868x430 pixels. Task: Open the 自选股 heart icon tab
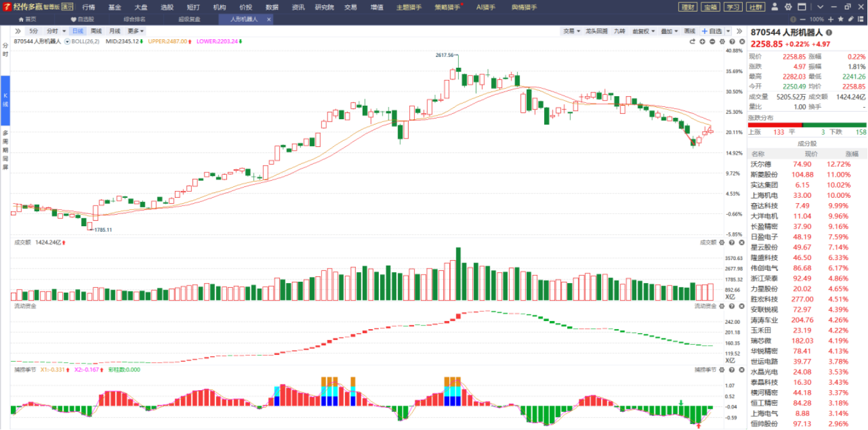pyautogui.click(x=82, y=19)
